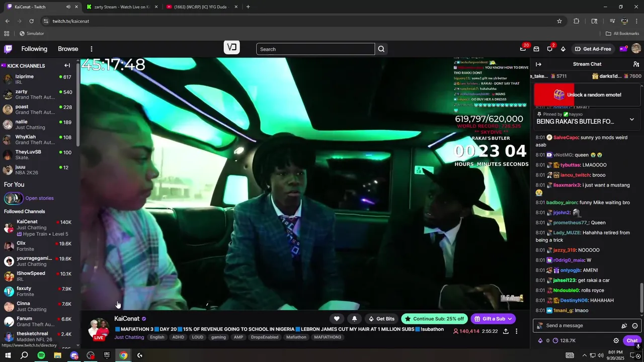The height and width of the screenshot is (362, 644).
Task: Open Clix in Followed Channels
Action: [x=38, y=246]
